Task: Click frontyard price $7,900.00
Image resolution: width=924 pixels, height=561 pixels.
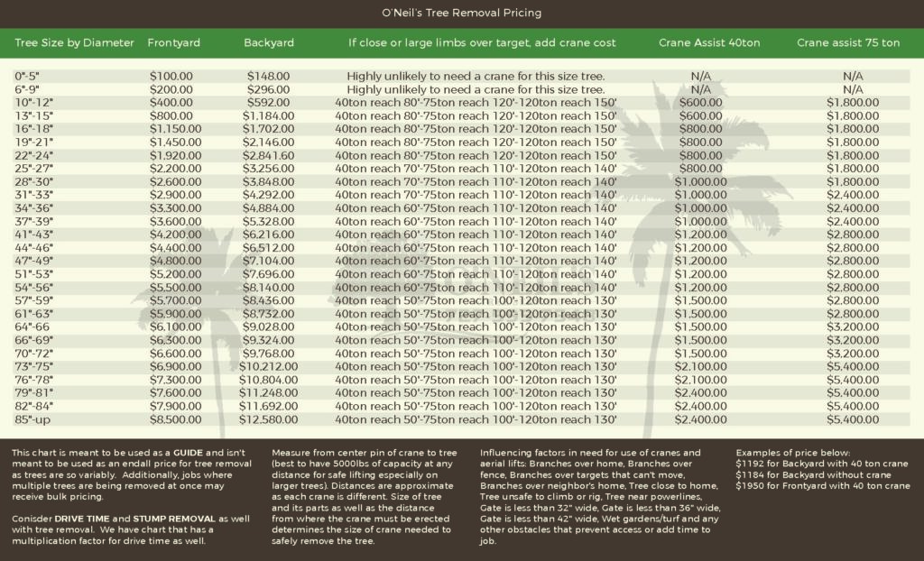Action: click(175, 406)
